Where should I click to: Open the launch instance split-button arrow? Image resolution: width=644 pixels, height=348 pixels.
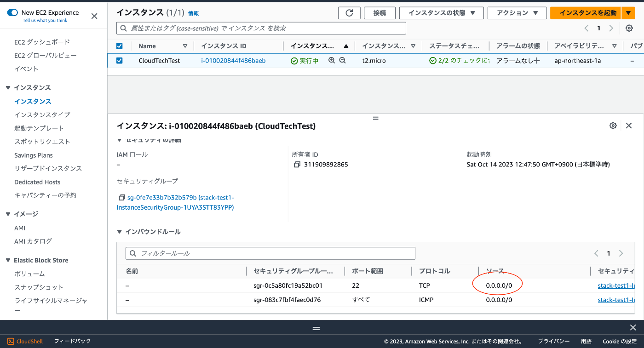click(x=628, y=13)
